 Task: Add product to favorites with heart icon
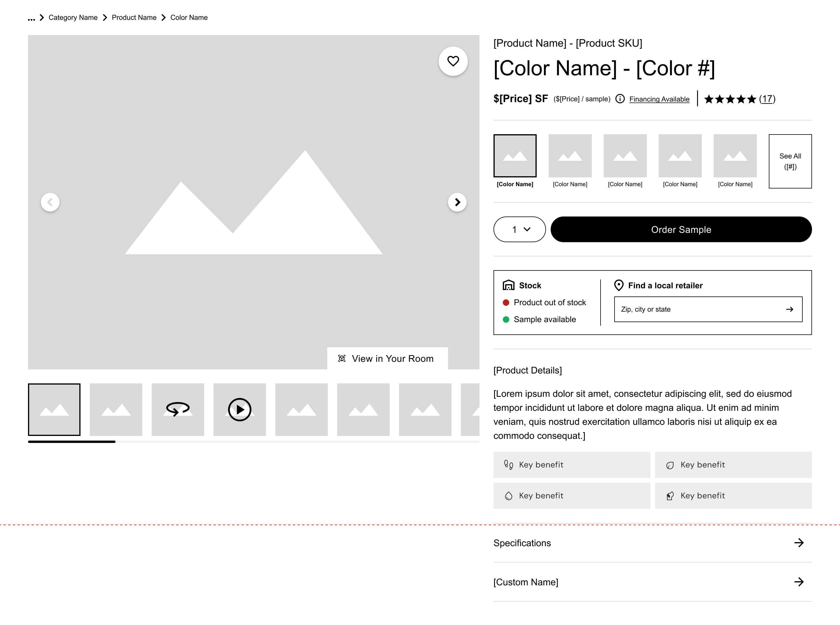pyautogui.click(x=453, y=61)
